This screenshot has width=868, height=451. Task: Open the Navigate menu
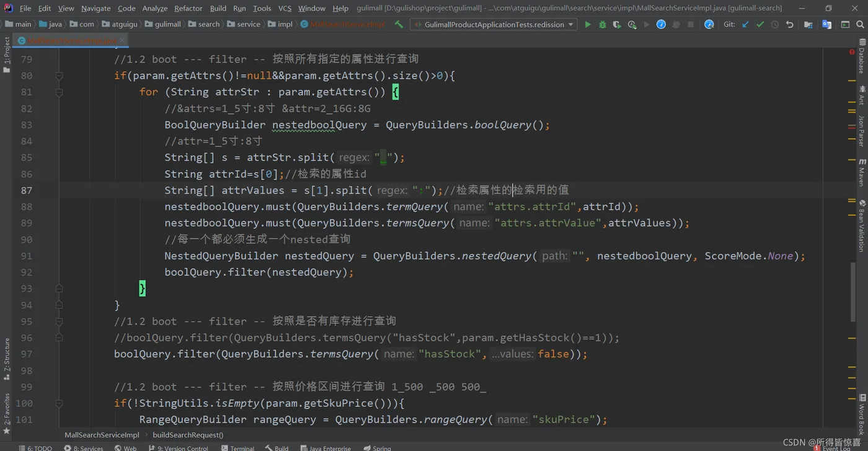coord(96,8)
